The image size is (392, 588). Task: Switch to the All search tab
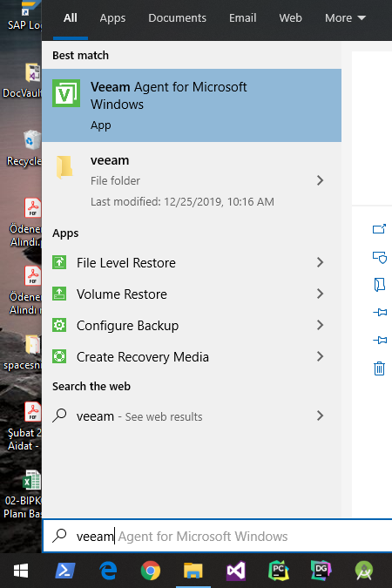(71, 17)
